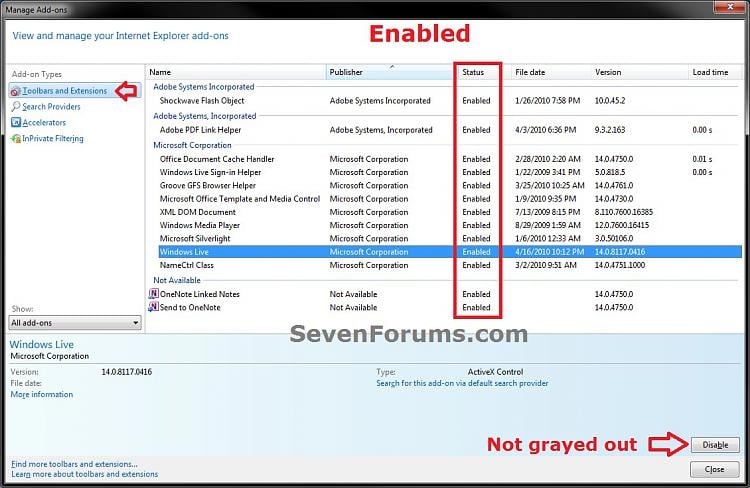This screenshot has height=488, width=750.
Task: Sort the list by Publisher column
Action: coord(390,72)
